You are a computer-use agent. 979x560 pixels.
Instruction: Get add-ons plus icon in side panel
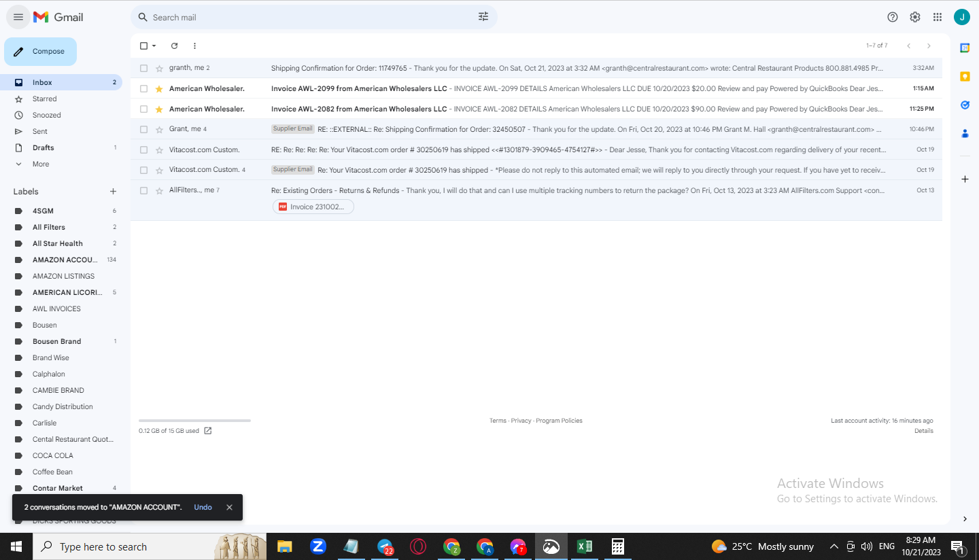(x=965, y=179)
